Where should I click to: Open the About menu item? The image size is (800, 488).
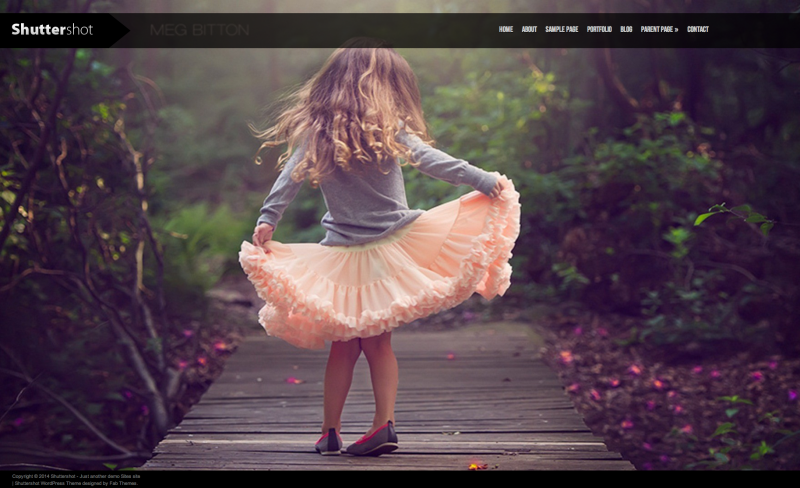point(529,30)
